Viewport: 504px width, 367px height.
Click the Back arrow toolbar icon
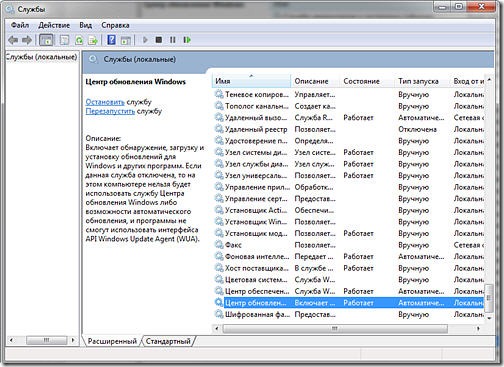click(13, 40)
